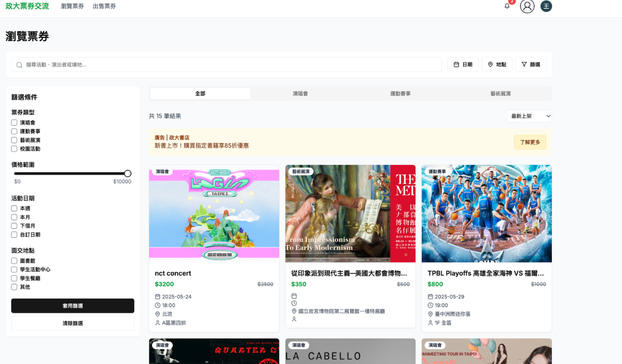Click the location pin icon beside 北流
The height and width of the screenshot is (364, 622).
coord(157,314)
